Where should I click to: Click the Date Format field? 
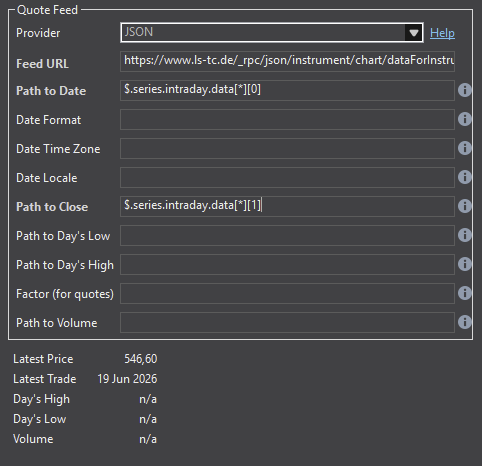[x=287, y=119]
